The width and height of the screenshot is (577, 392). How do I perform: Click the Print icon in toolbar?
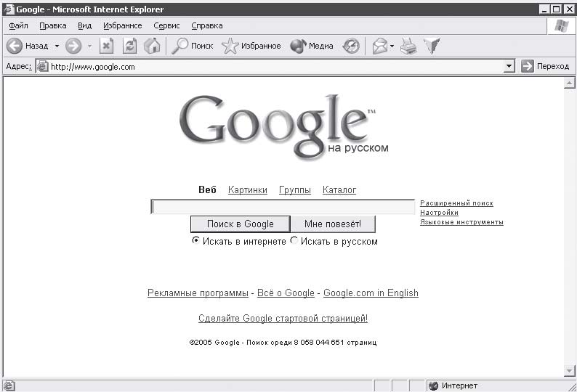pos(408,46)
